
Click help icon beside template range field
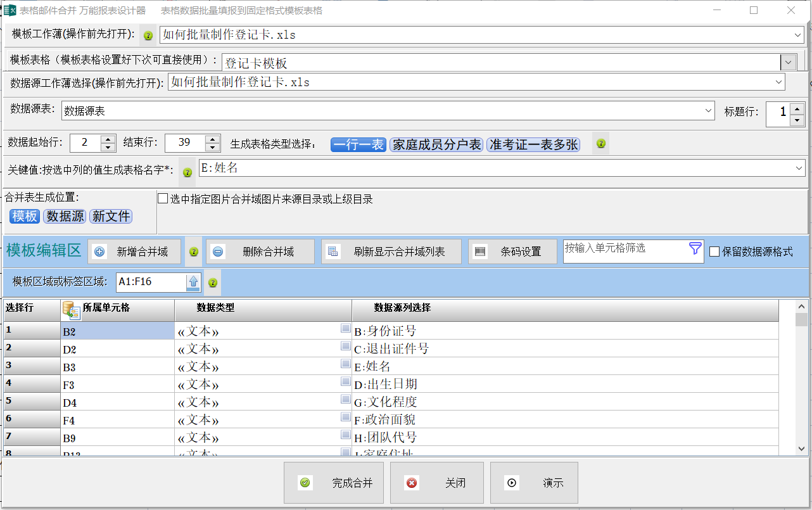pyautogui.click(x=213, y=283)
